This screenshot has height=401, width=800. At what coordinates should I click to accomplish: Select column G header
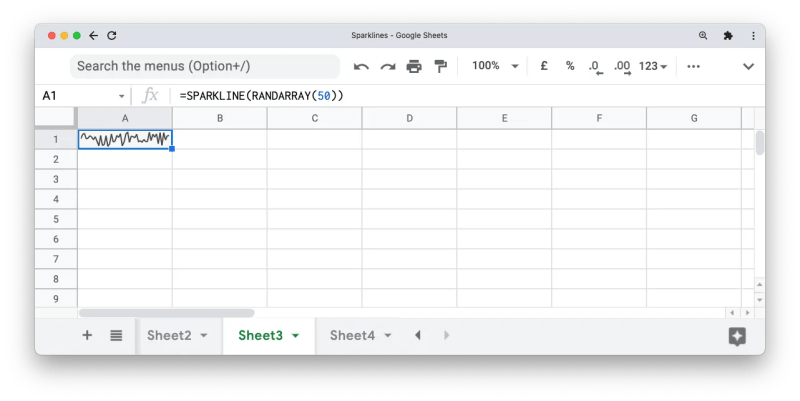[x=694, y=118]
